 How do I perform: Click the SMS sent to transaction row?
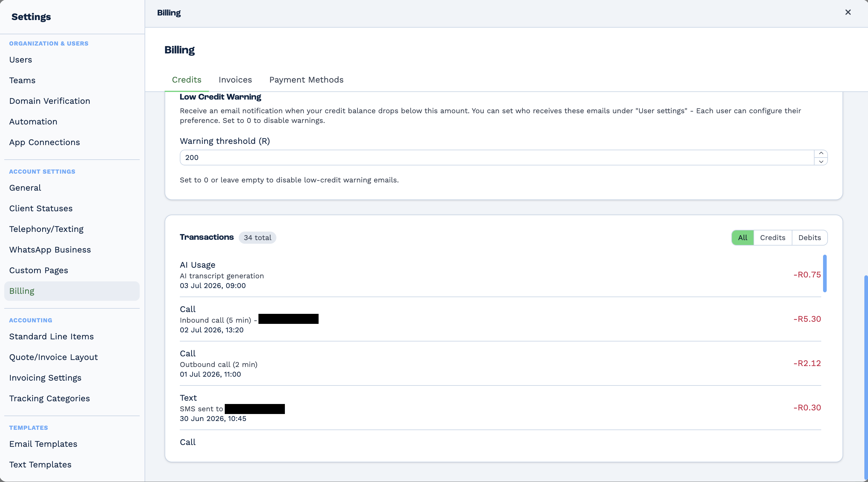click(x=500, y=408)
